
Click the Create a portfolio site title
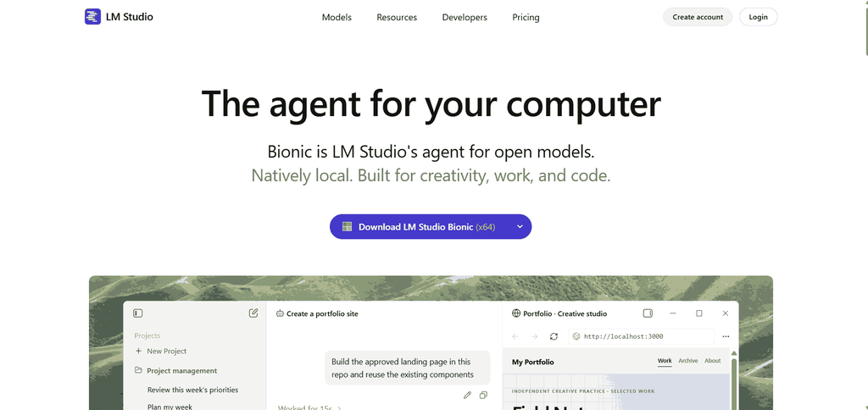pyautogui.click(x=322, y=313)
